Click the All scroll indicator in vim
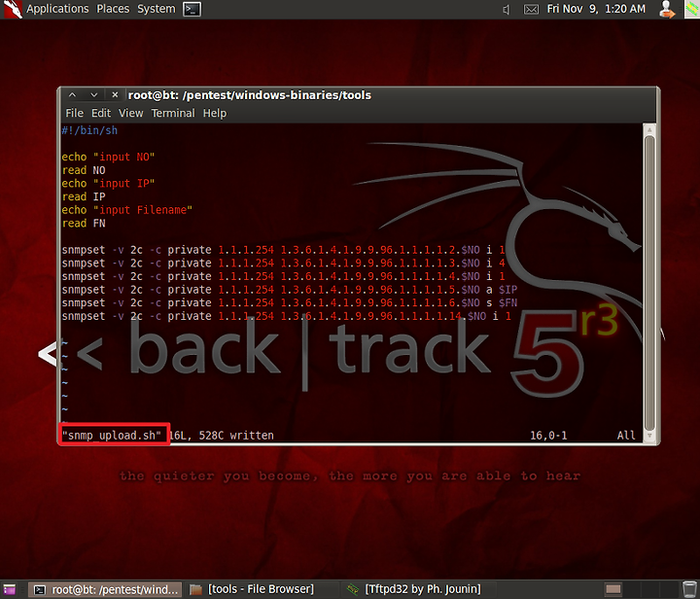700x599 pixels. click(626, 436)
